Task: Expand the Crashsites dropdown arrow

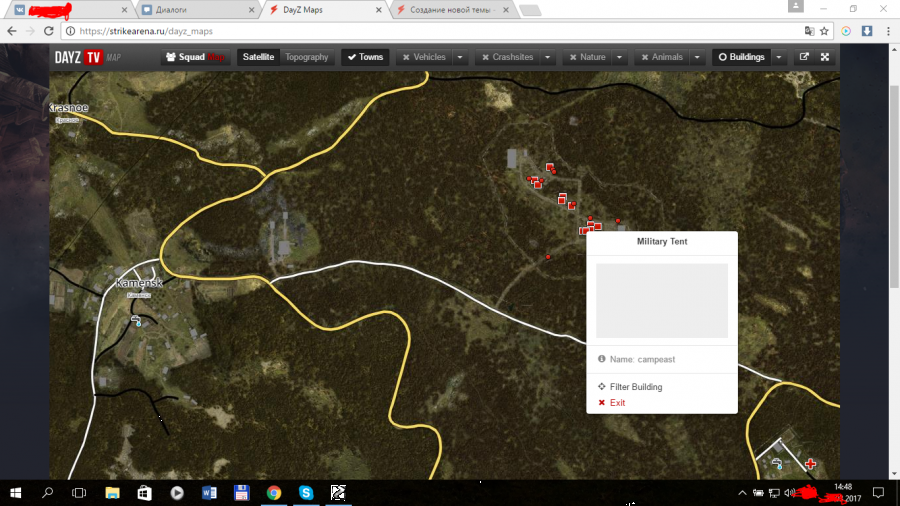Action: [x=548, y=57]
